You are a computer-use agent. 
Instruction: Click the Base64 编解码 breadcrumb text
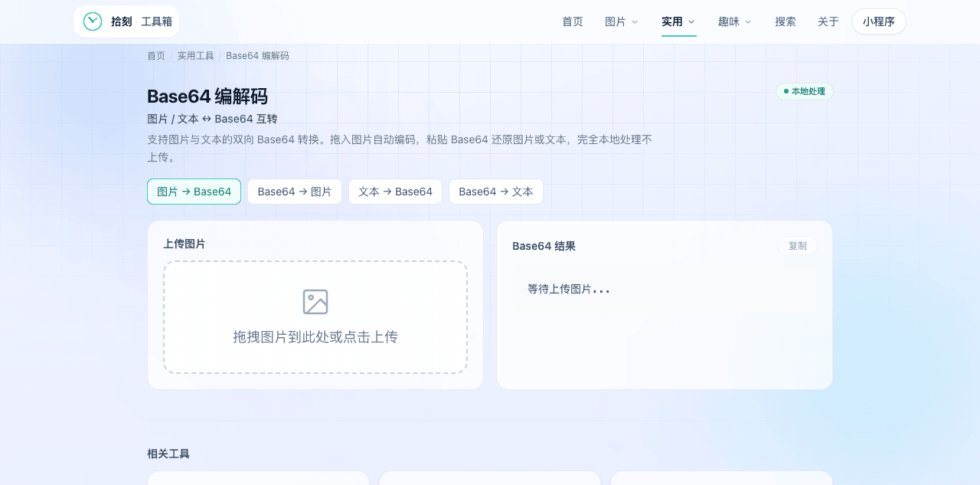(x=257, y=56)
